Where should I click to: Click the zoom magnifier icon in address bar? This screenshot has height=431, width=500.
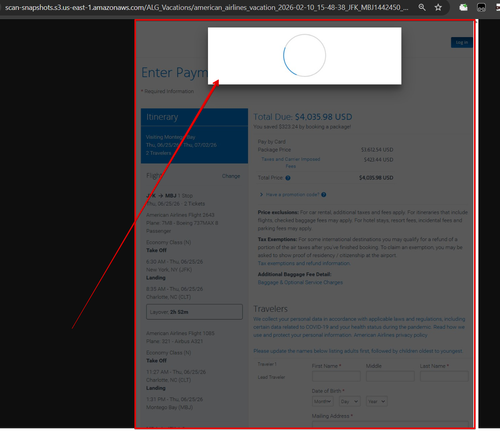[x=422, y=7]
